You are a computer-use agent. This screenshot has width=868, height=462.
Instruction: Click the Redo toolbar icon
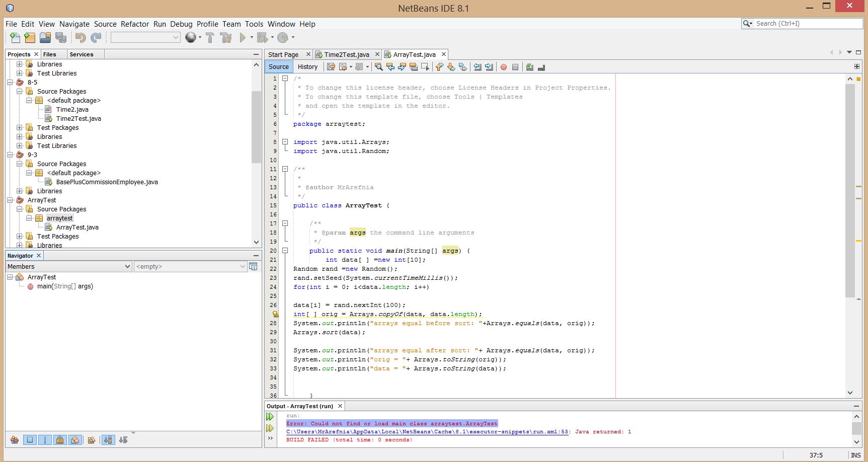coord(96,38)
